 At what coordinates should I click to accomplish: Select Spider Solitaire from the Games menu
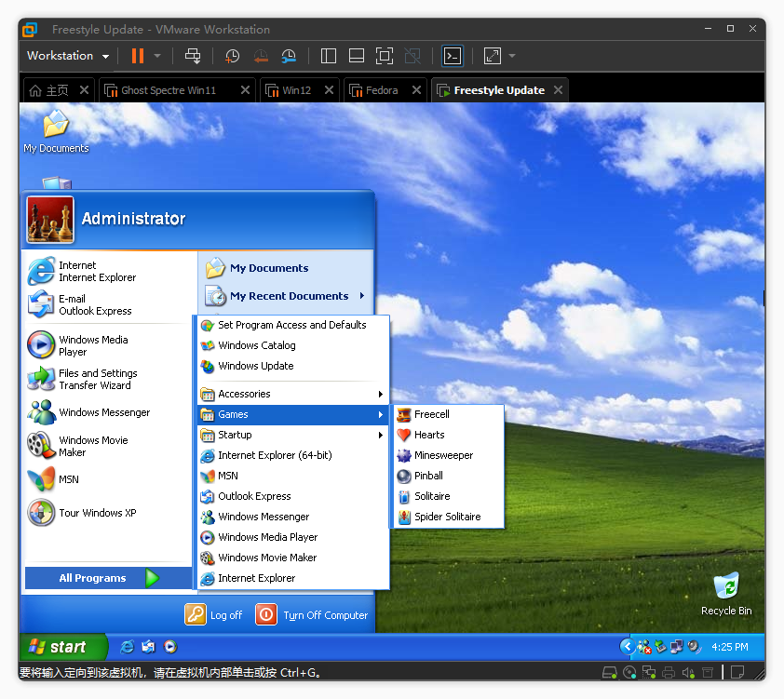point(447,517)
